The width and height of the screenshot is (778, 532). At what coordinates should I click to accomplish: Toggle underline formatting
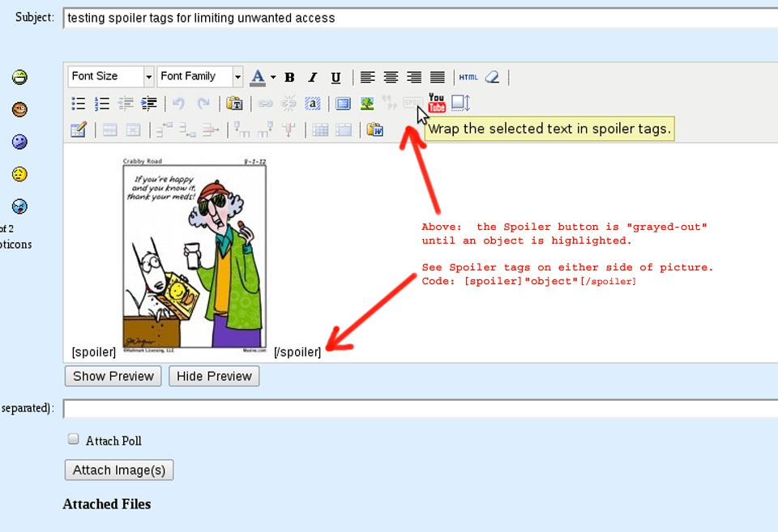336,77
